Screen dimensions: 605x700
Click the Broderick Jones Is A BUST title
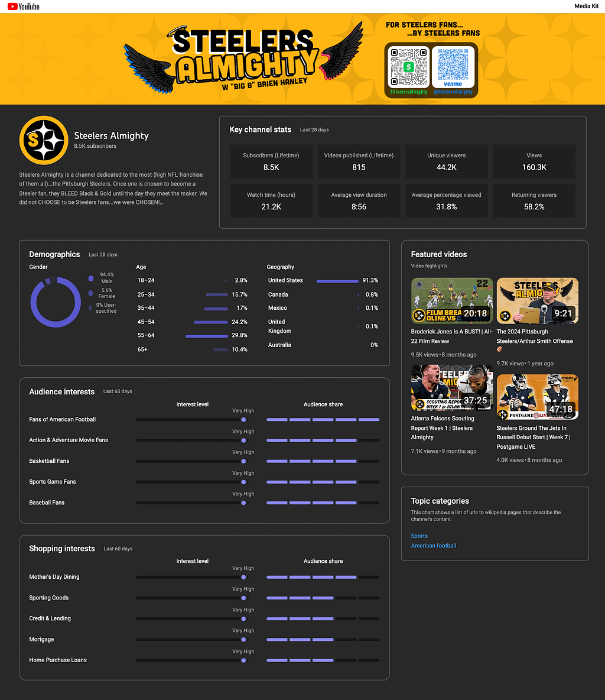pyautogui.click(x=451, y=336)
